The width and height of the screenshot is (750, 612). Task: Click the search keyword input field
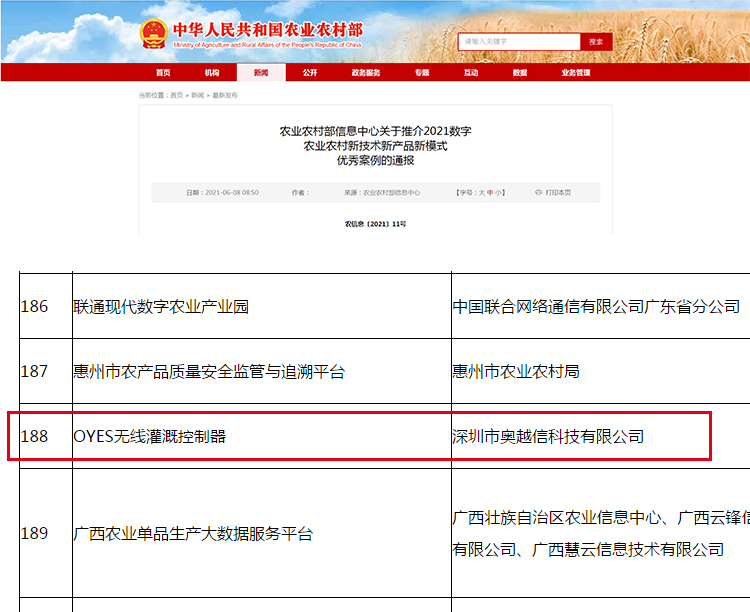519,42
